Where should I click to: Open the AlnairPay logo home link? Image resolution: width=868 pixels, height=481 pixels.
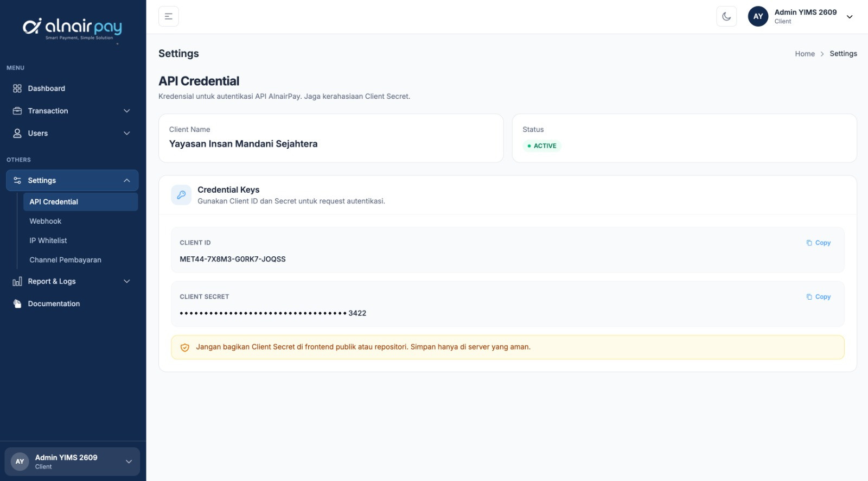click(73, 28)
